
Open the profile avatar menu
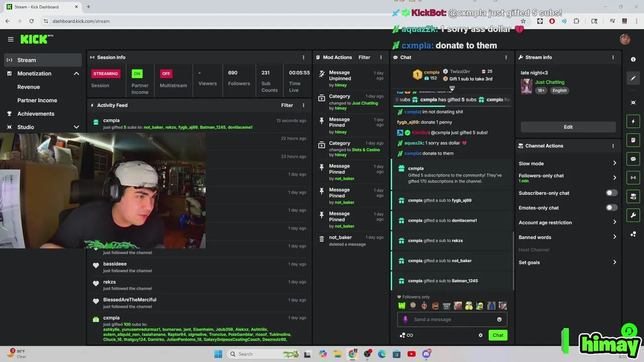click(x=625, y=39)
